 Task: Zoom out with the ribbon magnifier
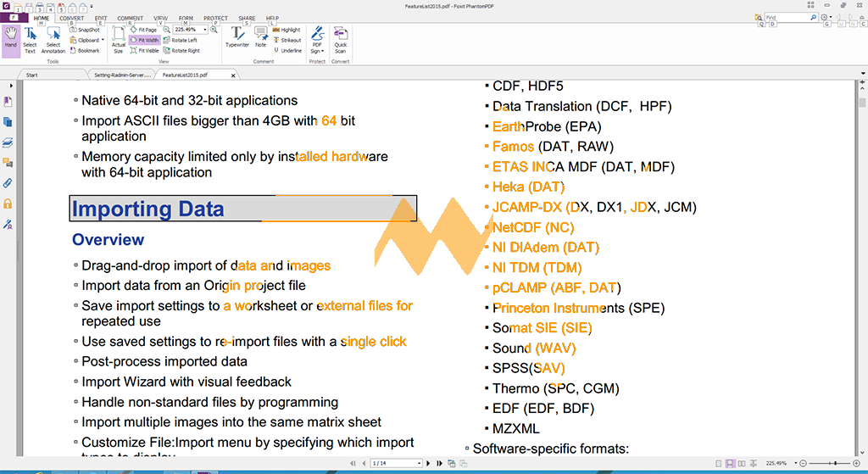(x=166, y=30)
